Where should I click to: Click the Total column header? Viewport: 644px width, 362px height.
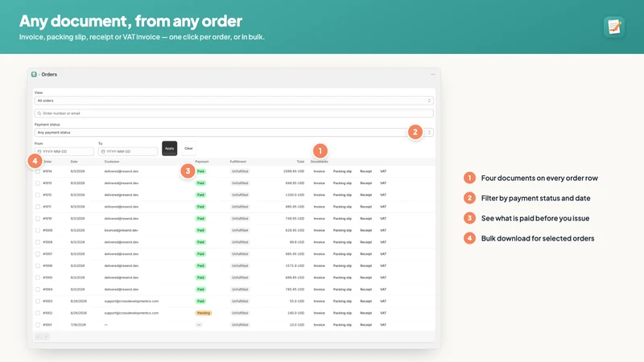(x=300, y=162)
